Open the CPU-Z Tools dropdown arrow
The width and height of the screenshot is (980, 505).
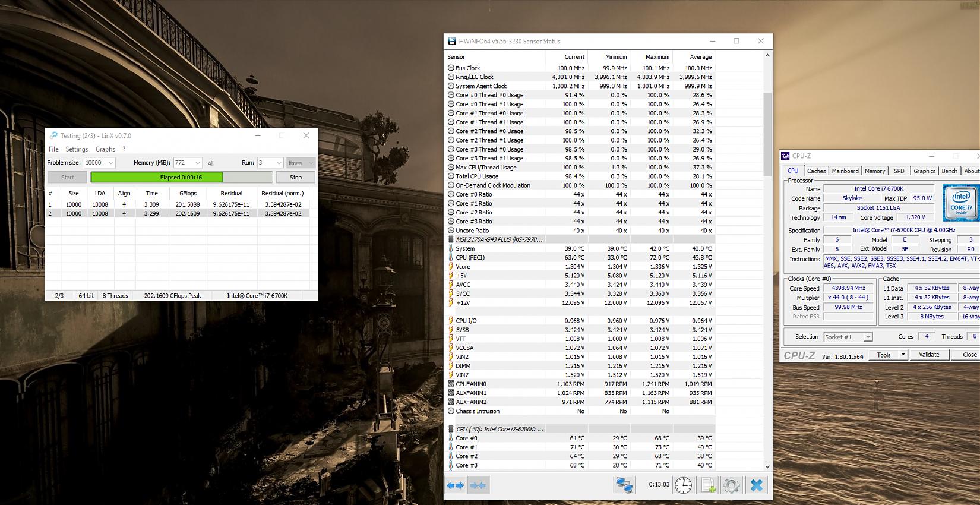pos(903,355)
